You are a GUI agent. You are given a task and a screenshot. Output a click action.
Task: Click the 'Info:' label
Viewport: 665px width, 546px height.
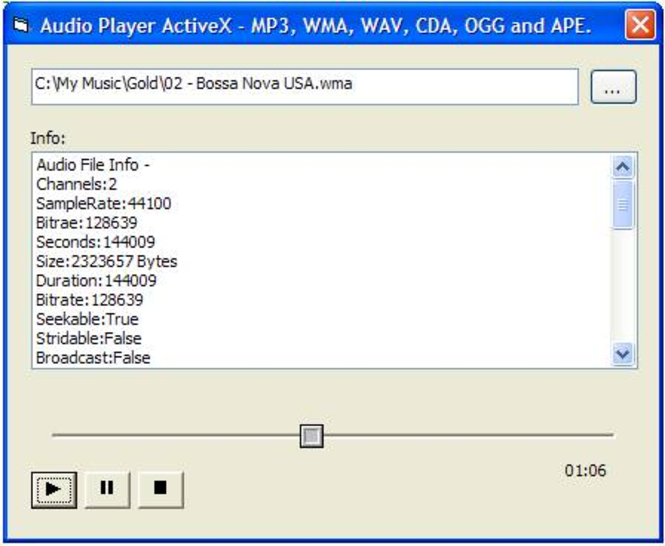click(x=48, y=138)
